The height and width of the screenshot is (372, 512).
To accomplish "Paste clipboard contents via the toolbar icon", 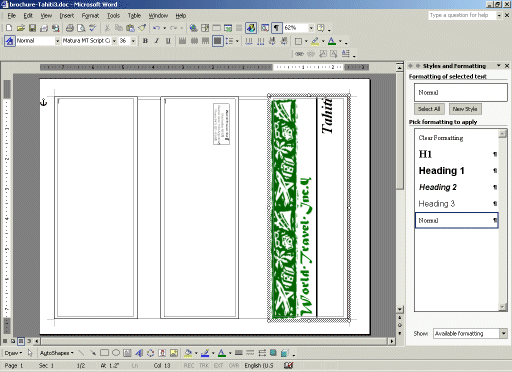I will click(131, 28).
